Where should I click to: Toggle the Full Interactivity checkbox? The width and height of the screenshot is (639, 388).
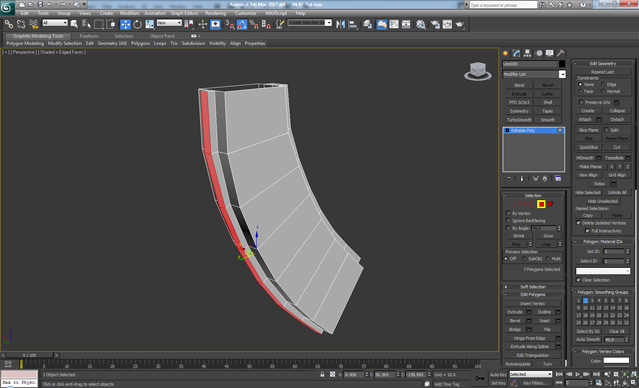[587, 231]
